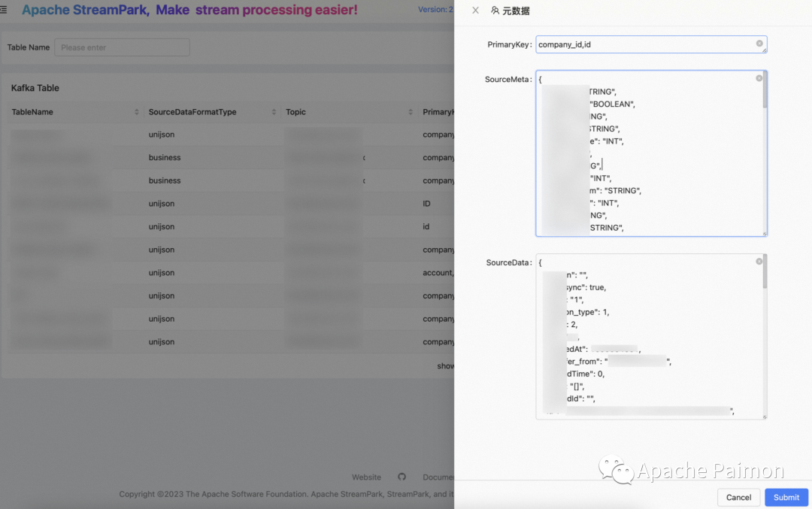
Task: Click the 'on_type": 1,' line in SourceData
Action: pos(587,312)
